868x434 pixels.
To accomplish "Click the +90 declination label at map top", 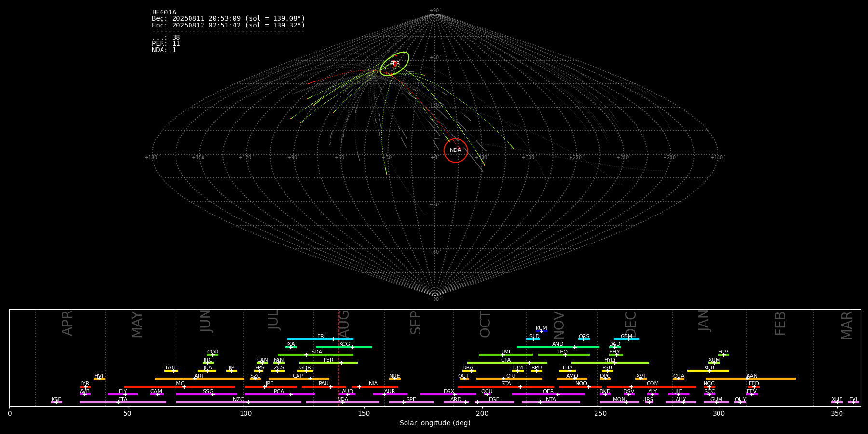I will (435, 11).
